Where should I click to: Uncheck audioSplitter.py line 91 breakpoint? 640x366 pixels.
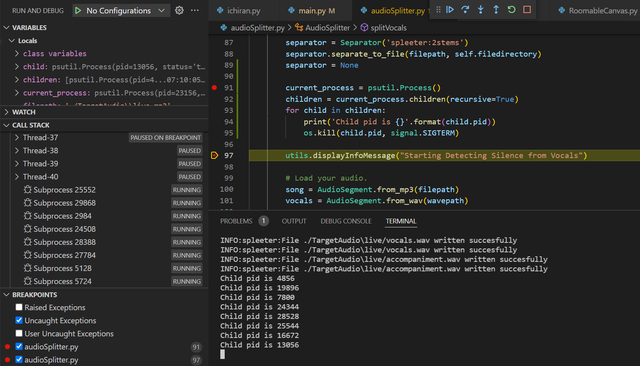(19, 346)
